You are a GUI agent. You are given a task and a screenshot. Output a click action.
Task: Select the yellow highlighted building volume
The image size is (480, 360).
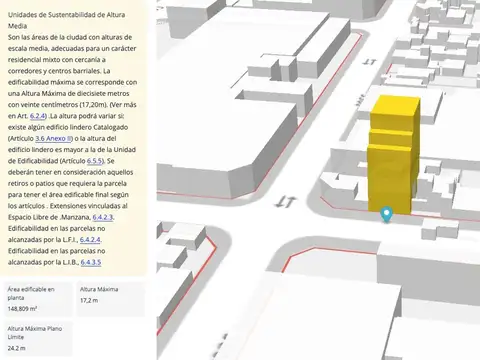[x=393, y=154]
